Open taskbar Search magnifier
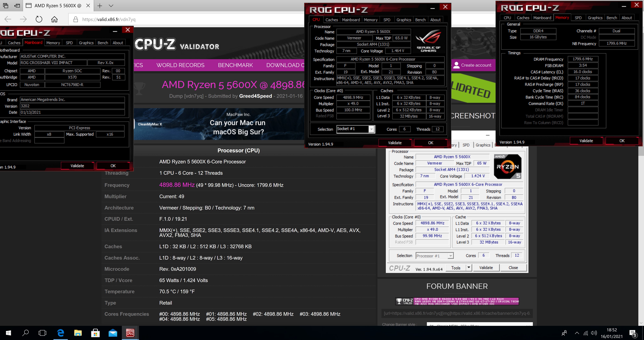This screenshot has height=340, width=644. 25,333
